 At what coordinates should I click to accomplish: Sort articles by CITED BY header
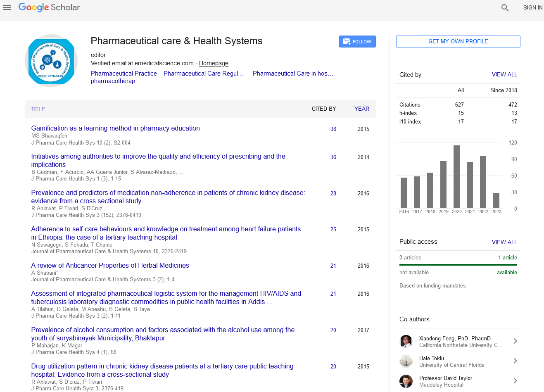[x=324, y=109]
